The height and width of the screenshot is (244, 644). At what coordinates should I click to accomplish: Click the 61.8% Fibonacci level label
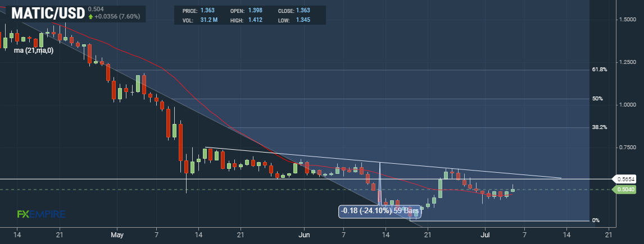600,70
